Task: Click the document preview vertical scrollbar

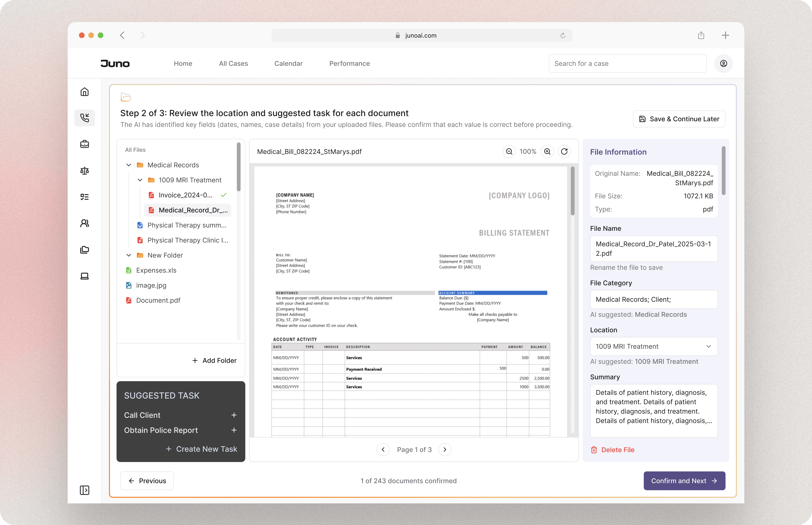Action: point(573,191)
